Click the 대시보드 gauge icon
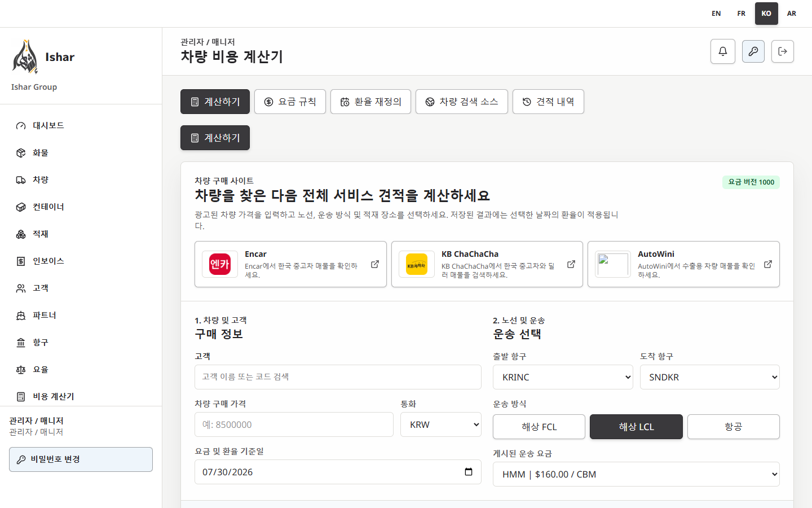 click(x=21, y=126)
